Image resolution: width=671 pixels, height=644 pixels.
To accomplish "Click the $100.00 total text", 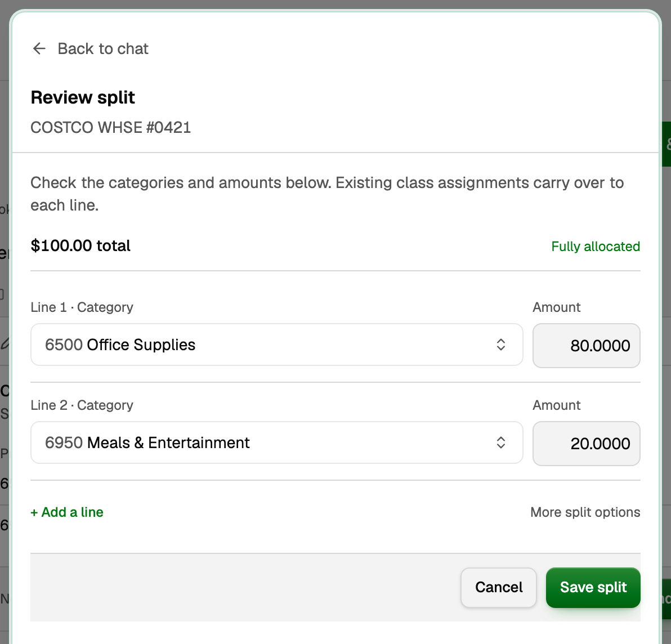I will click(x=80, y=245).
